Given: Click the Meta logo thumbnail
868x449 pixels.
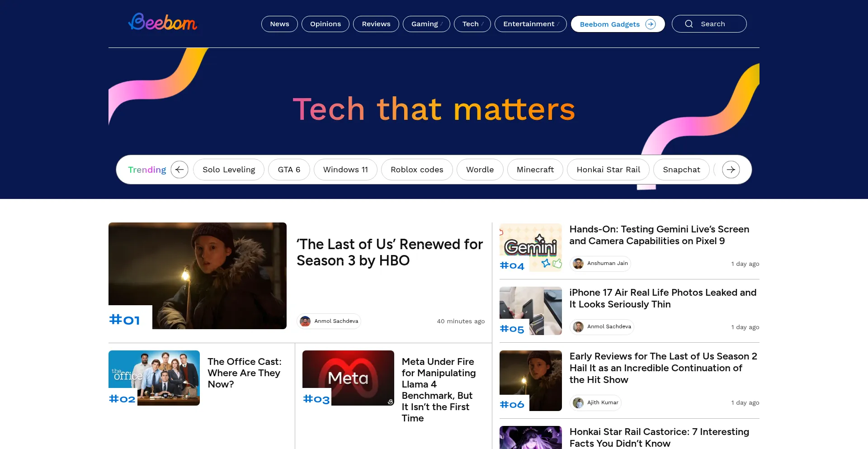Looking at the screenshot, I should pyautogui.click(x=348, y=378).
